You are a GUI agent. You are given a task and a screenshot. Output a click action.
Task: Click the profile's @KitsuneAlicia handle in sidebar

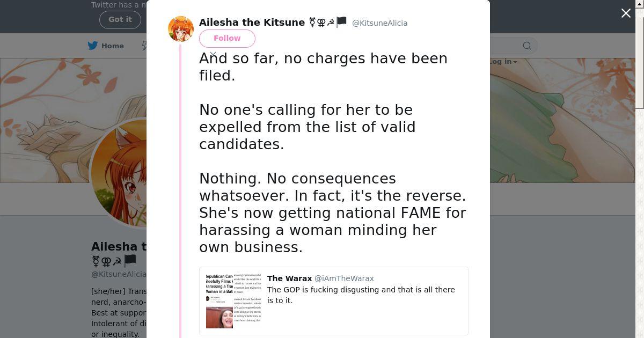click(119, 274)
